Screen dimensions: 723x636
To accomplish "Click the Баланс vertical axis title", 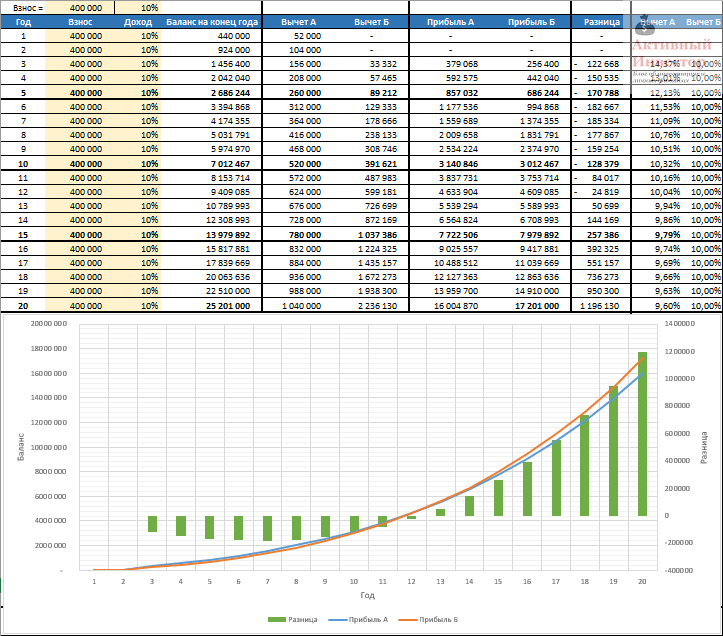I will point(21,447).
